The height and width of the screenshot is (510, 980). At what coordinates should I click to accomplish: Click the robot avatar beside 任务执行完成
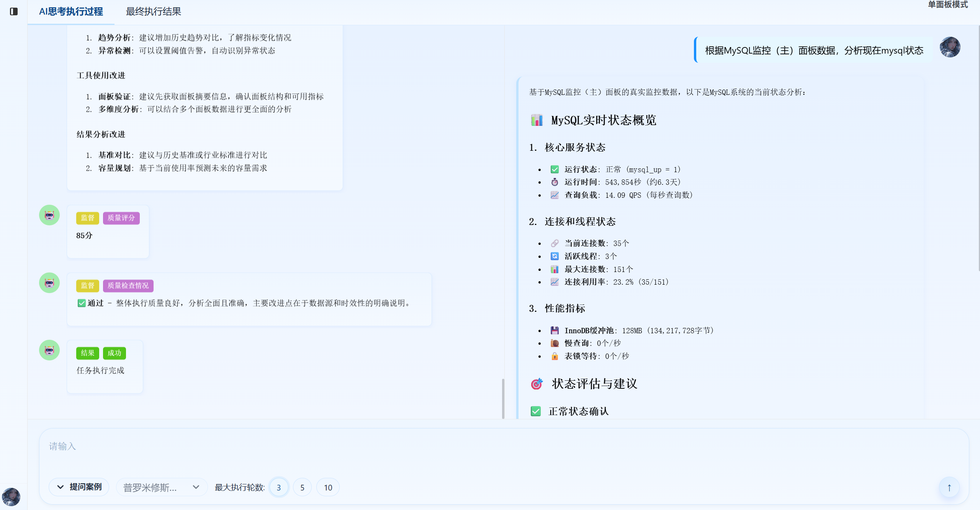pos(49,350)
